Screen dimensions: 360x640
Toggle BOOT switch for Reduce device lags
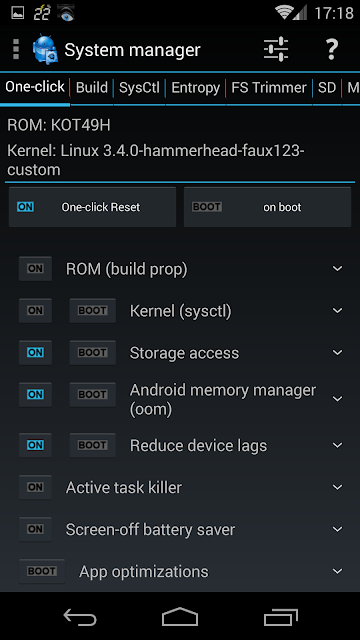click(93, 445)
